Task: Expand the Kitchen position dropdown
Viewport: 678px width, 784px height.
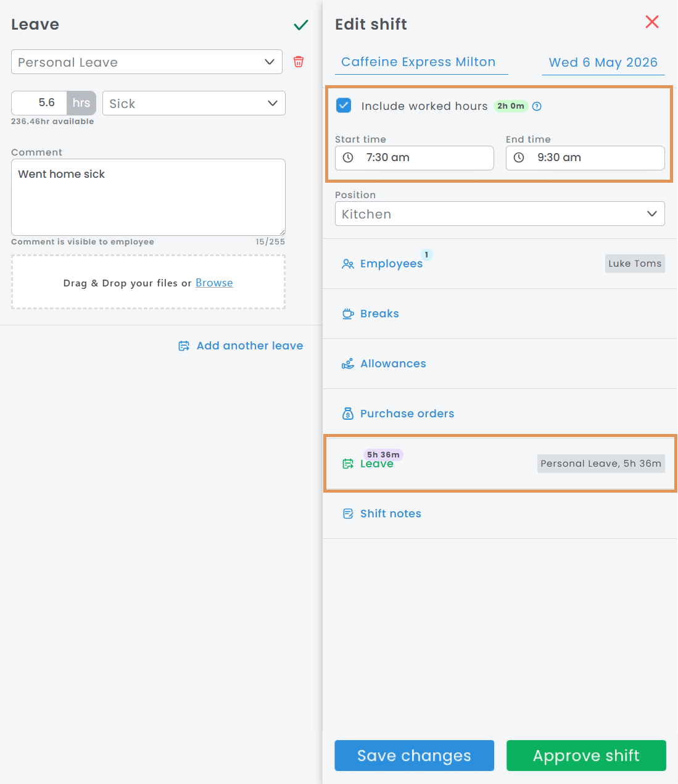Action: click(x=500, y=214)
